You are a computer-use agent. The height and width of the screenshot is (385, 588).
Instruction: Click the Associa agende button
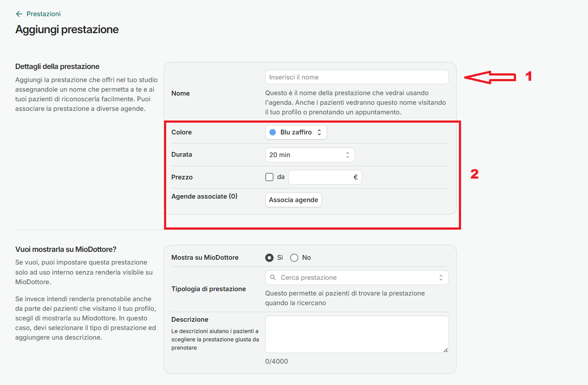click(294, 200)
